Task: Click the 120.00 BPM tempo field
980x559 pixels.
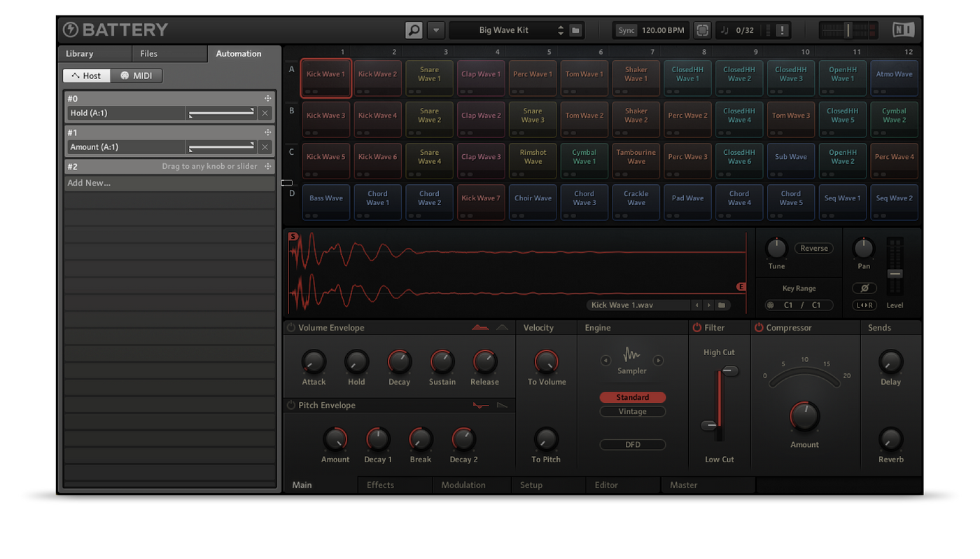Action: pos(663,30)
